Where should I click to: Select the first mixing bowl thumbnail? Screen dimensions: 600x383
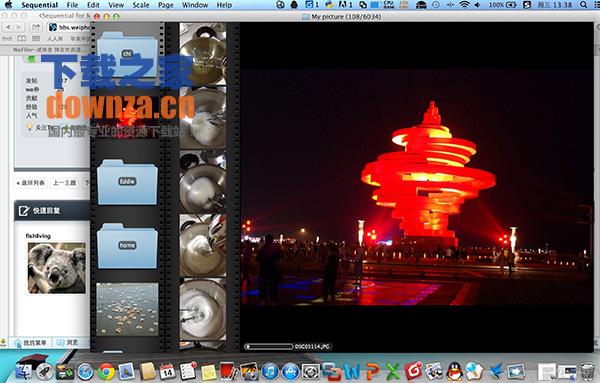[x=203, y=54]
